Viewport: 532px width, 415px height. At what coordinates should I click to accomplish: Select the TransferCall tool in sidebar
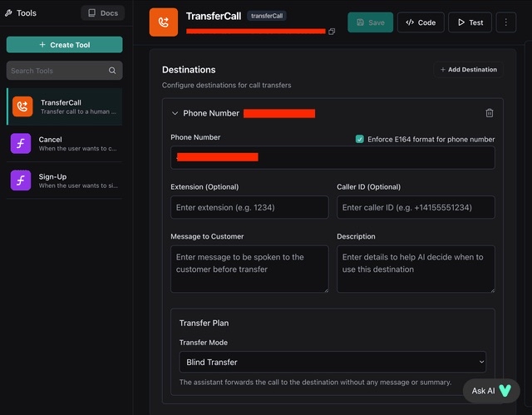pos(65,106)
